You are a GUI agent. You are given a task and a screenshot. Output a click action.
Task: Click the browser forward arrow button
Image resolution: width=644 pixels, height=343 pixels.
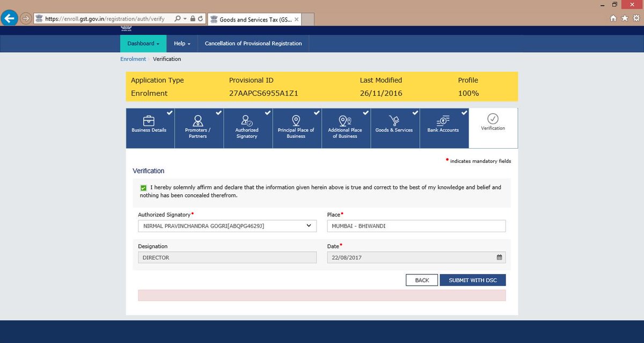tap(26, 18)
